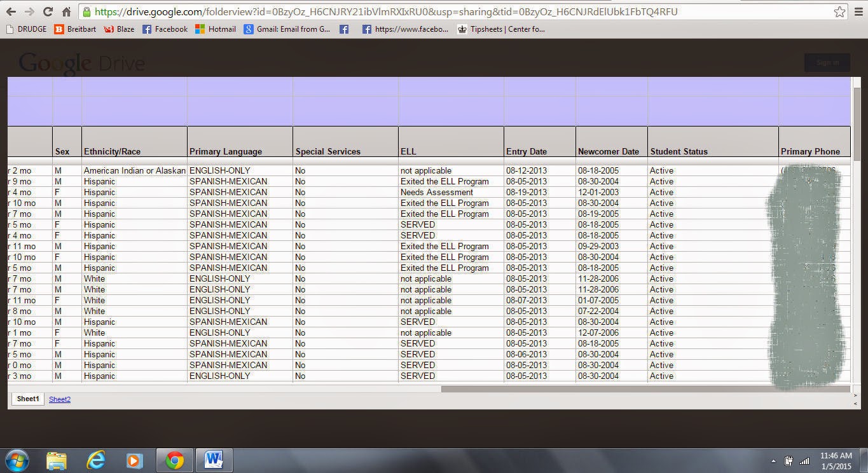Open the Tipsheets bookmark
Image resolution: width=868 pixels, height=473 pixels.
501,29
